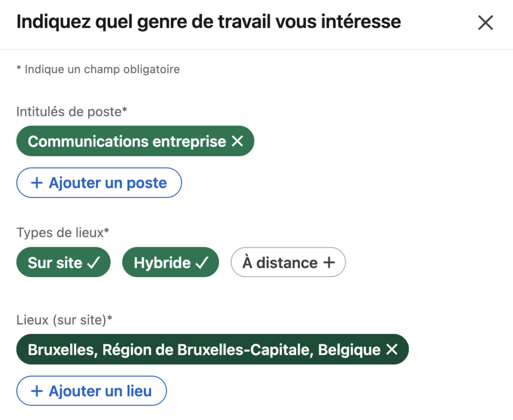The image size is (513, 420).
Task: Click the Types de lieux field label
Action: tap(63, 233)
